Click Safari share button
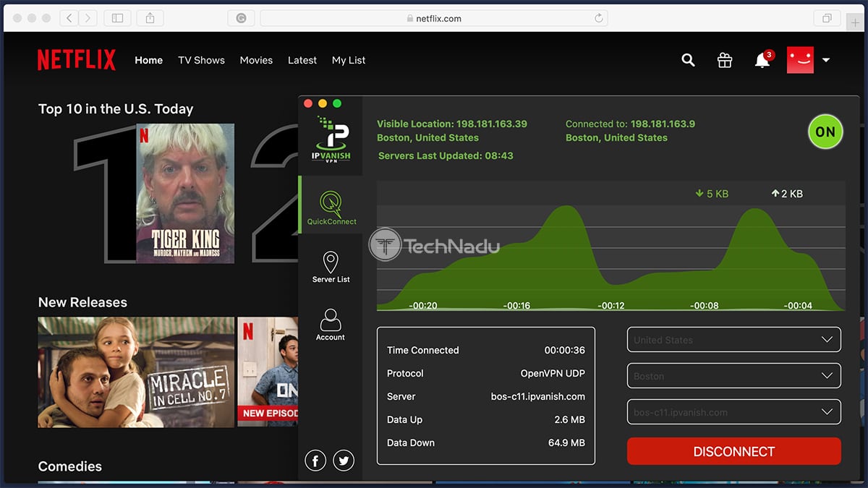Screen dimensions: 868x488 pyautogui.click(x=150, y=18)
